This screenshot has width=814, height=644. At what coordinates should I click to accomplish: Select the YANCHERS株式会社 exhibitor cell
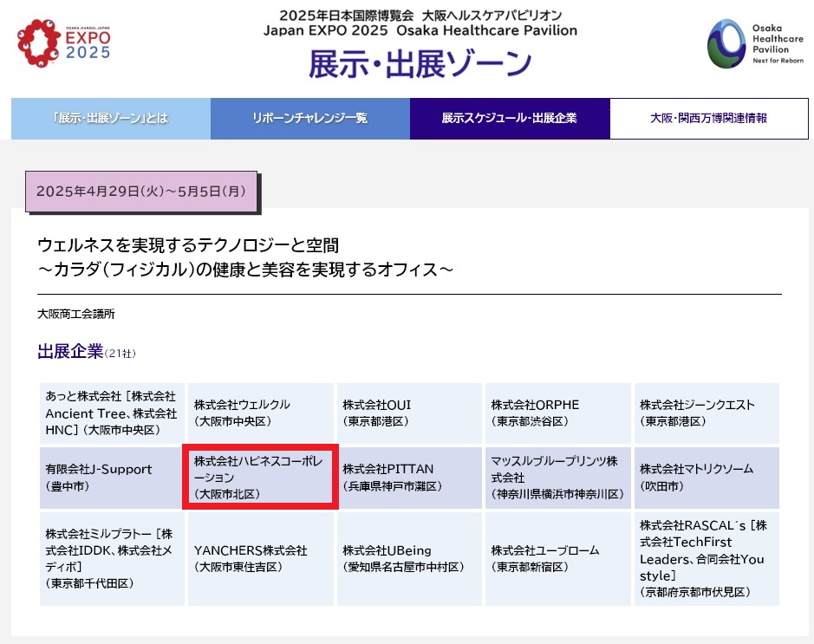click(x=261, y=559)
